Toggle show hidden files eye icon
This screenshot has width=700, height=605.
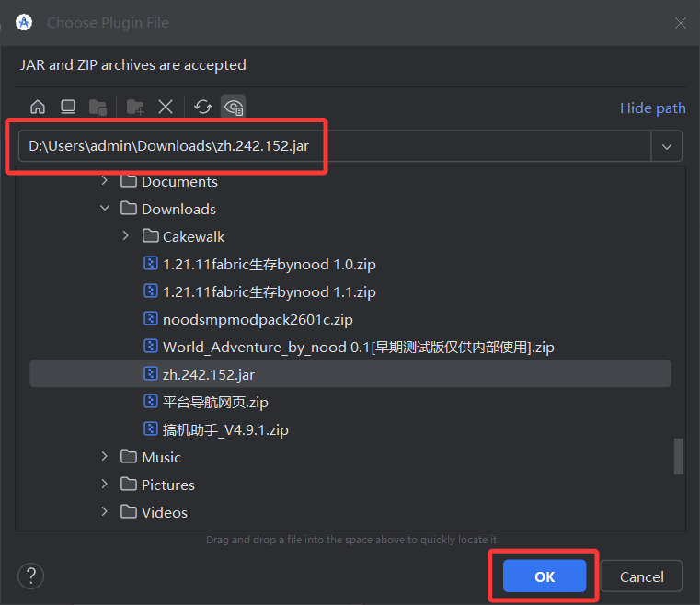tap(234, 108)
